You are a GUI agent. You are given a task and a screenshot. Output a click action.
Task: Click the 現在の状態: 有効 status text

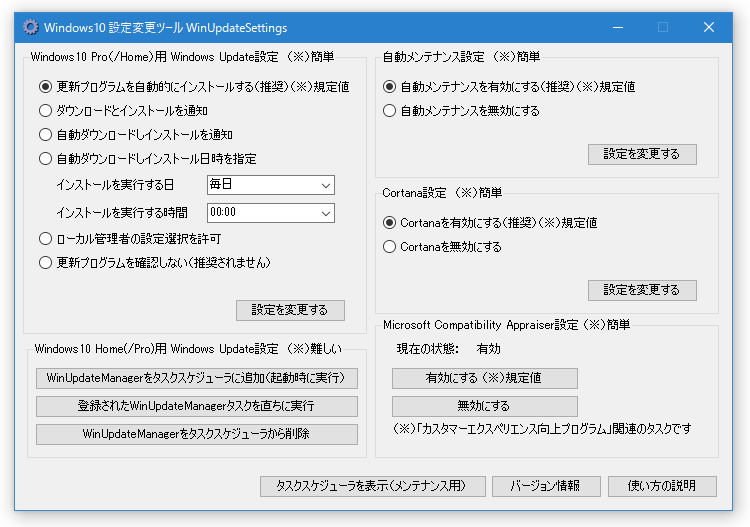[449, 349]
